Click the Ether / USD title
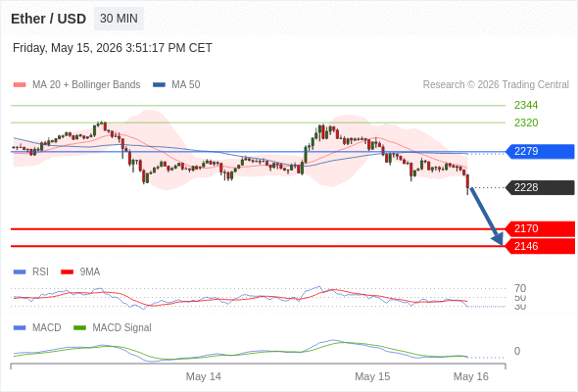This screenshot has height=392, width=578. [x=48, y=19]
